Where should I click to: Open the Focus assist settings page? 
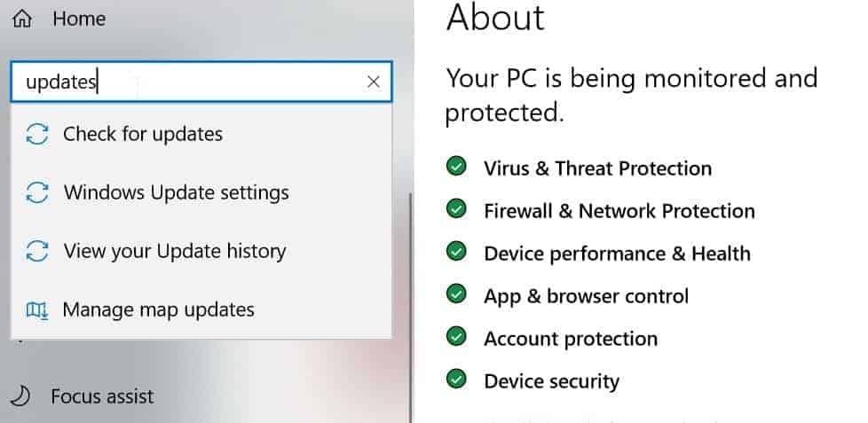102,396
